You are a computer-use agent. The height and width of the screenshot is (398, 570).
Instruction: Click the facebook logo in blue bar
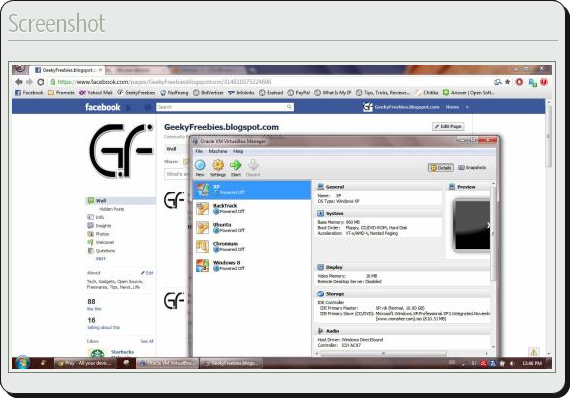tap(103, 107)
